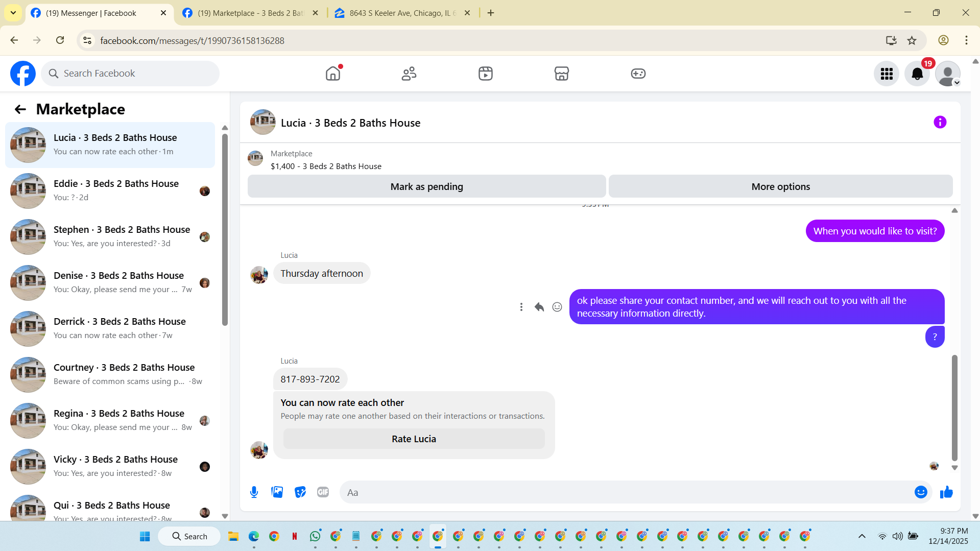Open WhatsApp from taskbar

315,536
